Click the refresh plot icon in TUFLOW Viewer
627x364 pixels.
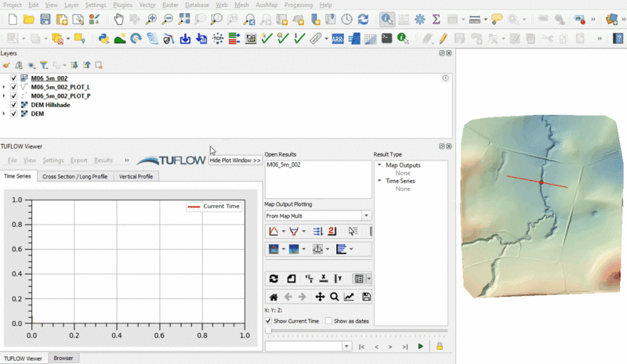tap(274, 278)
